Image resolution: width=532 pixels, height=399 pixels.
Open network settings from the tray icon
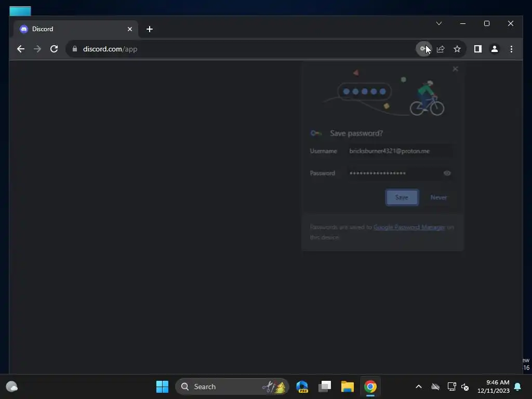coord(451,387)
